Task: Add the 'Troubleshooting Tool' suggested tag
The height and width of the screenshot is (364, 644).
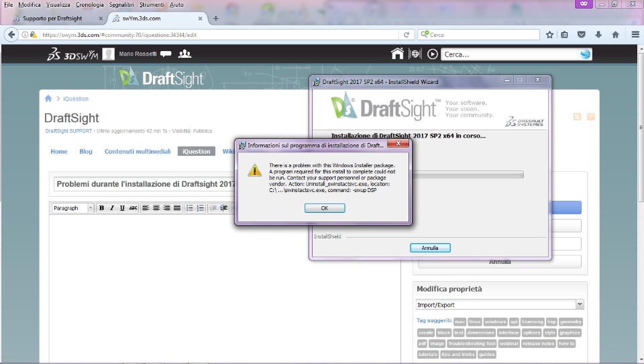Action: (x=472, y=343)
